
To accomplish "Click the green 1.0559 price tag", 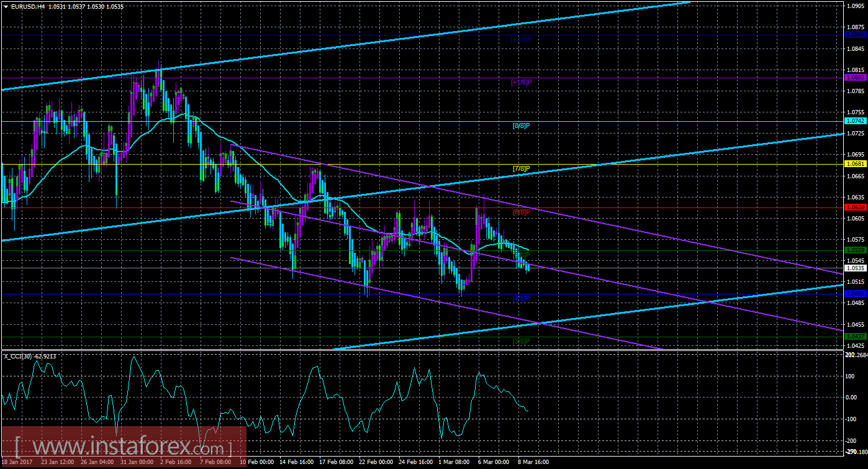I will point(855,250).
